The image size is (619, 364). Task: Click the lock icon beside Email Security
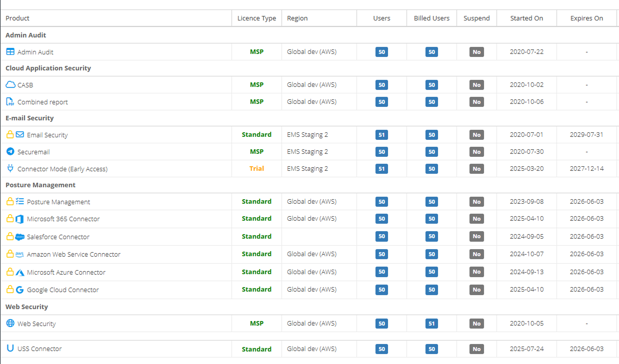tap(9, 134)
